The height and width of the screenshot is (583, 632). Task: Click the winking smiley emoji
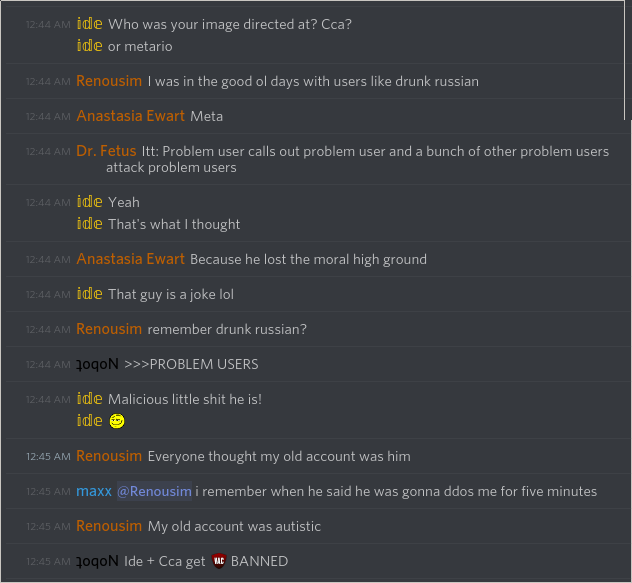click(117, 422)
